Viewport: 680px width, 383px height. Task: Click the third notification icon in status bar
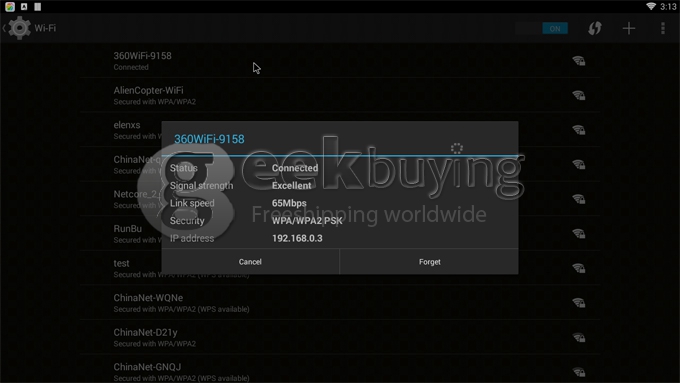coord(38,7)
